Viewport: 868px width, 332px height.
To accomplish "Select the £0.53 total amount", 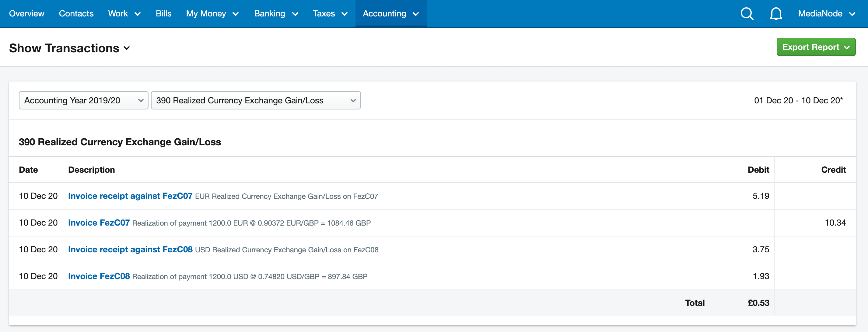I will click(x=758, y=303).
